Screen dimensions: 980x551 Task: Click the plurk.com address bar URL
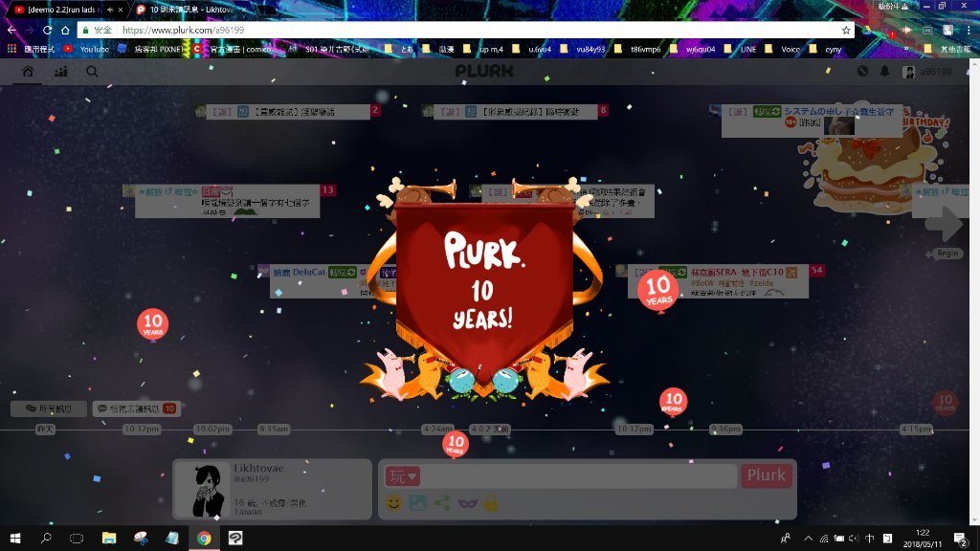pos(183,30)
